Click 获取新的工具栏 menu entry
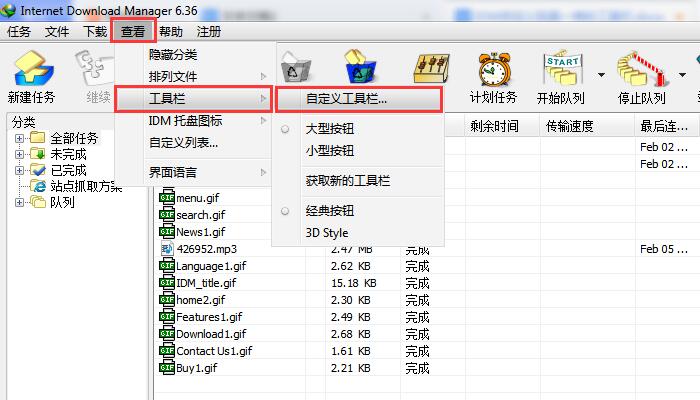Image resolution: width=700 pixels, height=400 pixels. click(x=348, y=180)
